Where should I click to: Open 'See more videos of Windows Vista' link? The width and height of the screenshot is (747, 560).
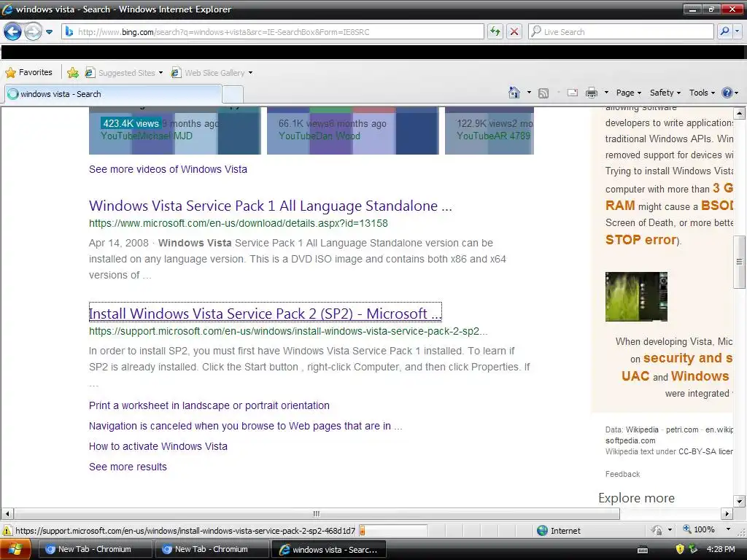(168, 169)
